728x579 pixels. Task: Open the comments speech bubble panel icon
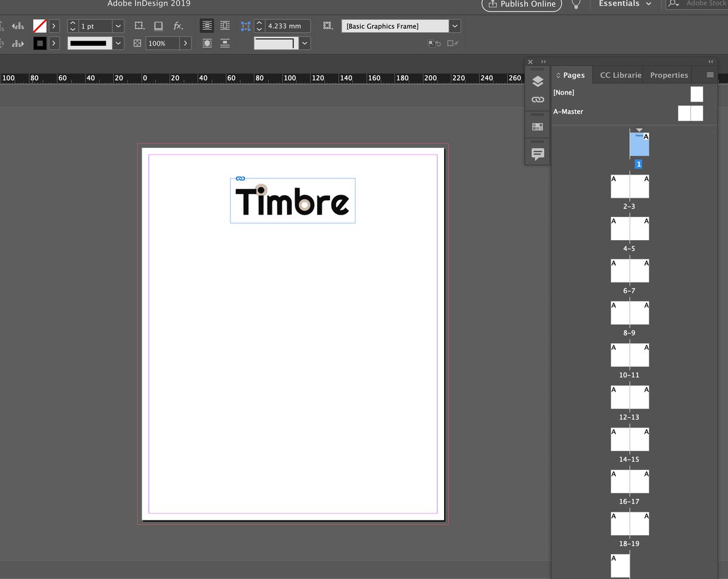538,154
